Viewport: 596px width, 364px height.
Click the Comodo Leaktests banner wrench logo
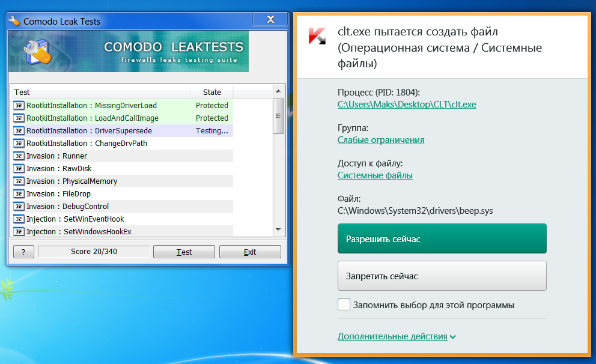click(x=38, y=52)
